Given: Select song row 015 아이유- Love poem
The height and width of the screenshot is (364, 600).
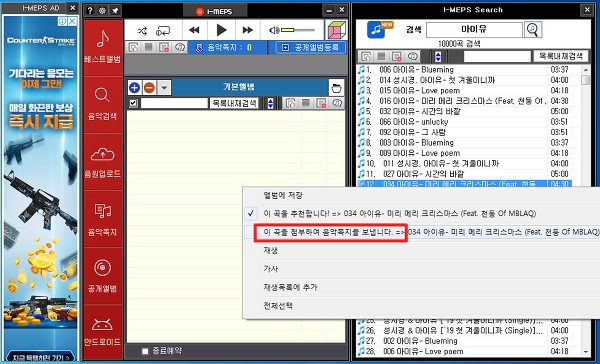Looking at the screenshot, I should coord(464,91).
